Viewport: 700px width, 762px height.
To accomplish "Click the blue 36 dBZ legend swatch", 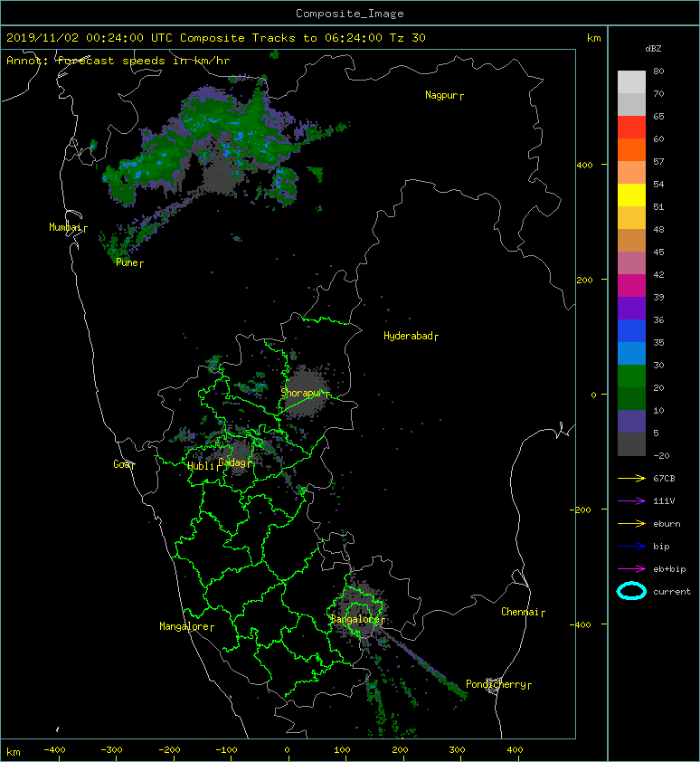I will tap(631, 330).
